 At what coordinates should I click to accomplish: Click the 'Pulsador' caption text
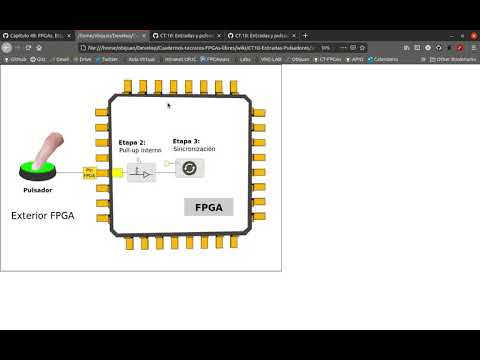[38, 190]
